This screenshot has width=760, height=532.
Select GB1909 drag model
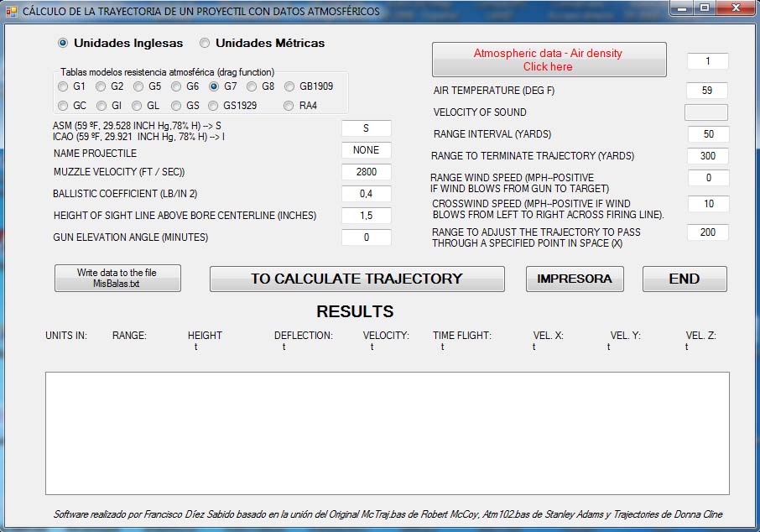[290, 86]
